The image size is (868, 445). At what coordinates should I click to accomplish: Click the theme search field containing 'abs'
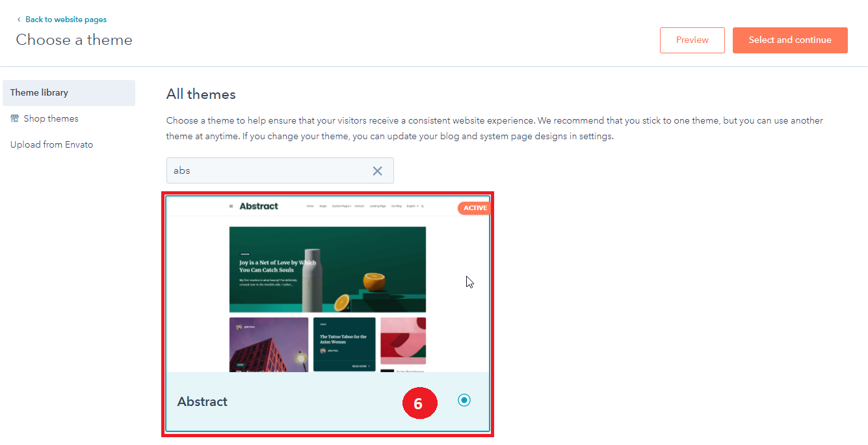pos(267,170)
